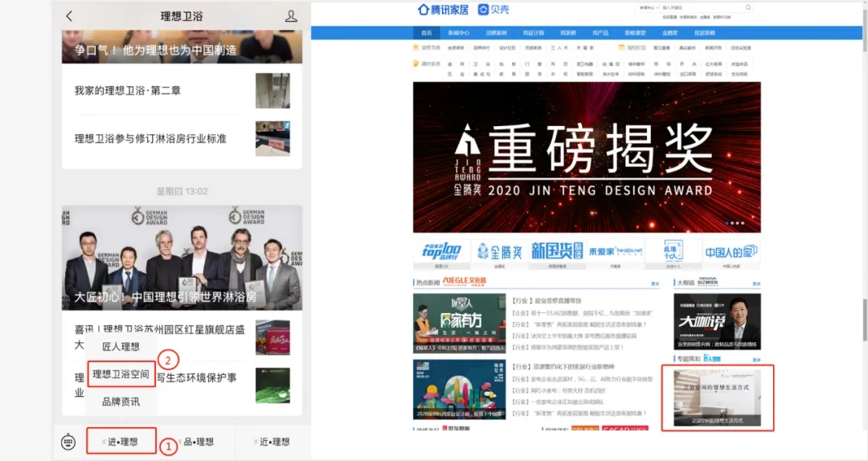
Task: Open the 更多 link beside 热点新闻
Action: click(x=655, y=284)
